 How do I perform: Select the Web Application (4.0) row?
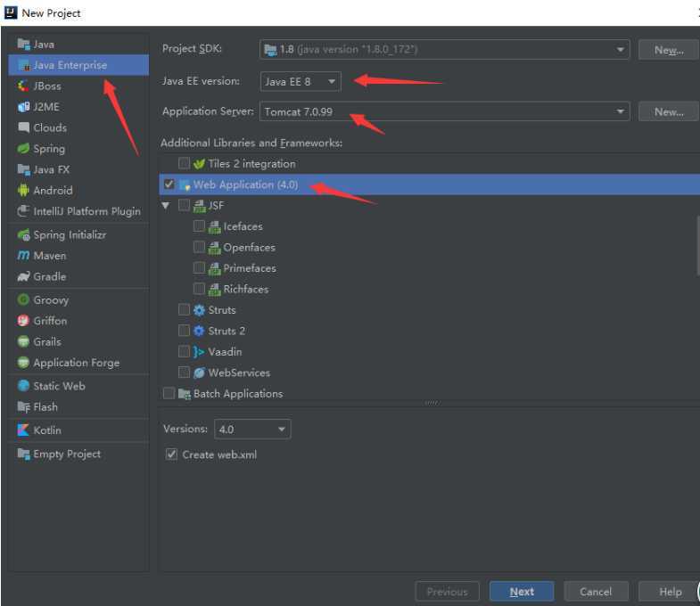coord(430,184)
